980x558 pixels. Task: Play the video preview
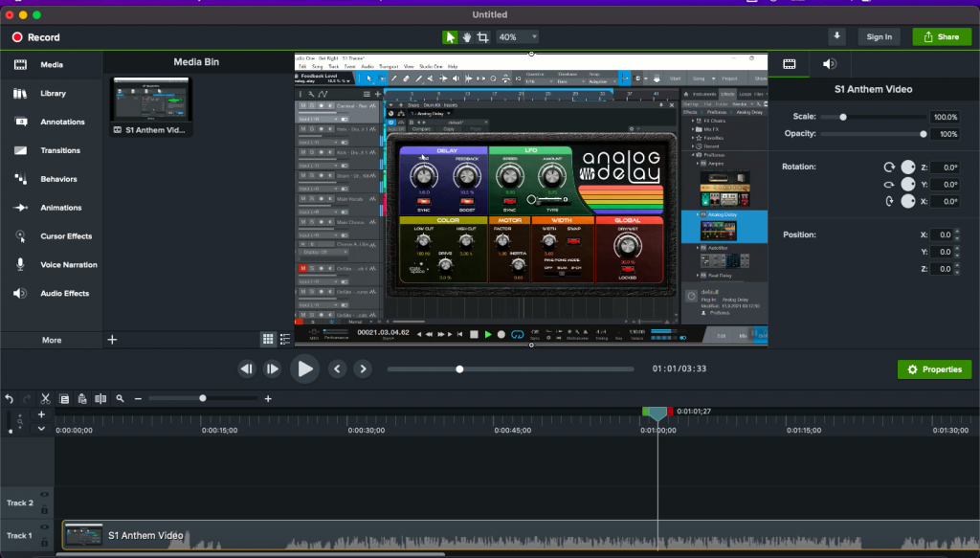tap(305, 368)
